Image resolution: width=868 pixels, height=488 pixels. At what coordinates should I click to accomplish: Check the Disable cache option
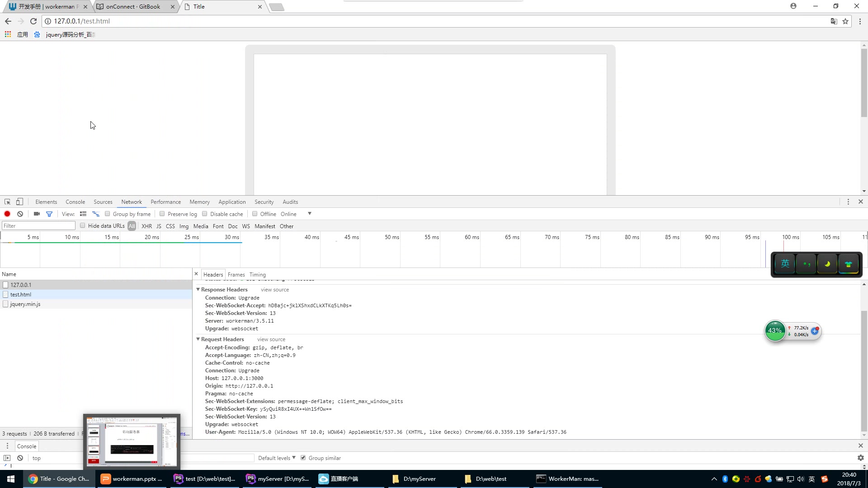pos(205,214)
